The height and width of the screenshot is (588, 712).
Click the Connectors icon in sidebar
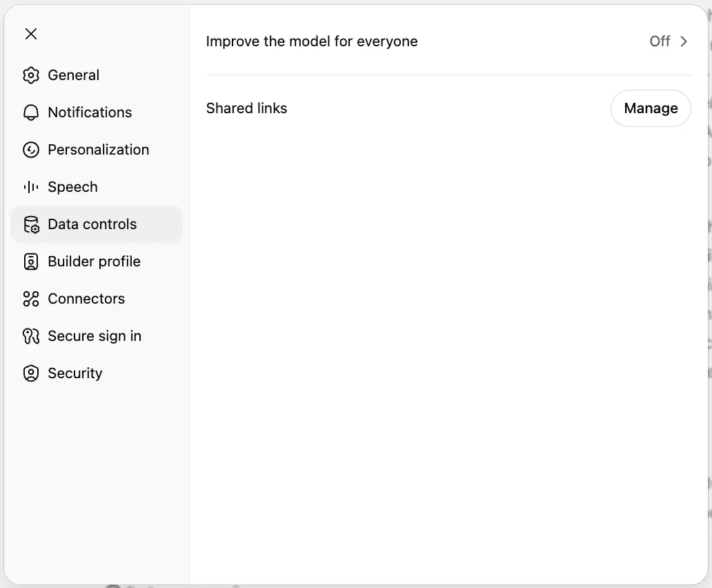point(31,299)
